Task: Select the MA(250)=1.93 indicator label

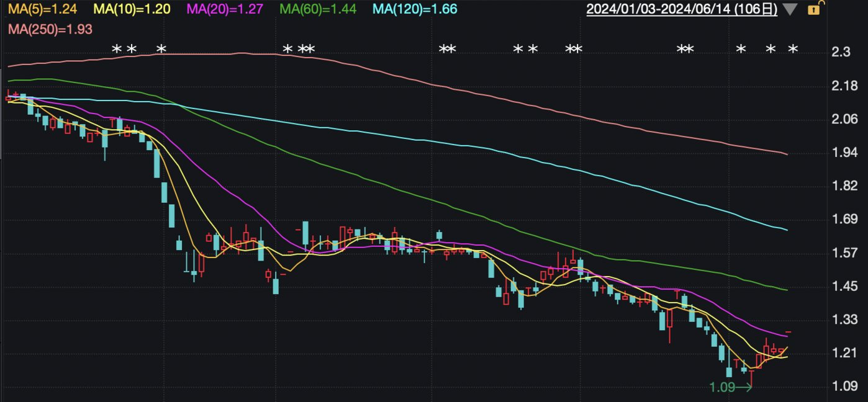Action: [x=50, y=29]
